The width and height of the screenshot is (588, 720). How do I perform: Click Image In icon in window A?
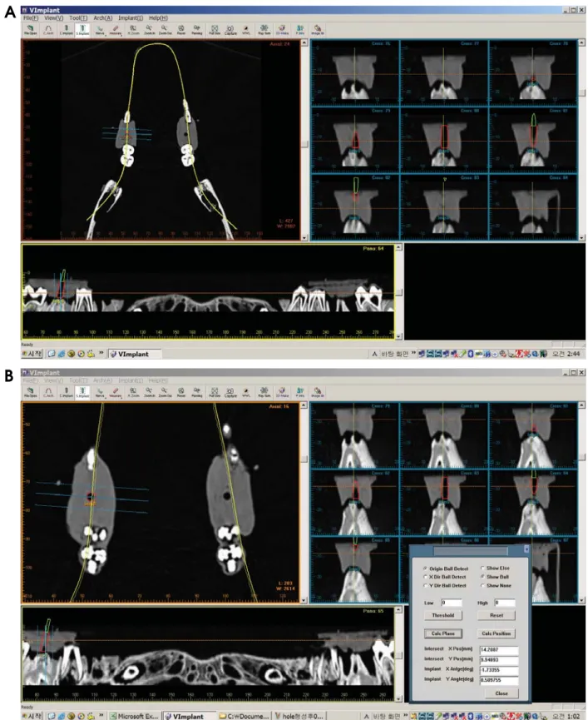(x=318, y=30)
